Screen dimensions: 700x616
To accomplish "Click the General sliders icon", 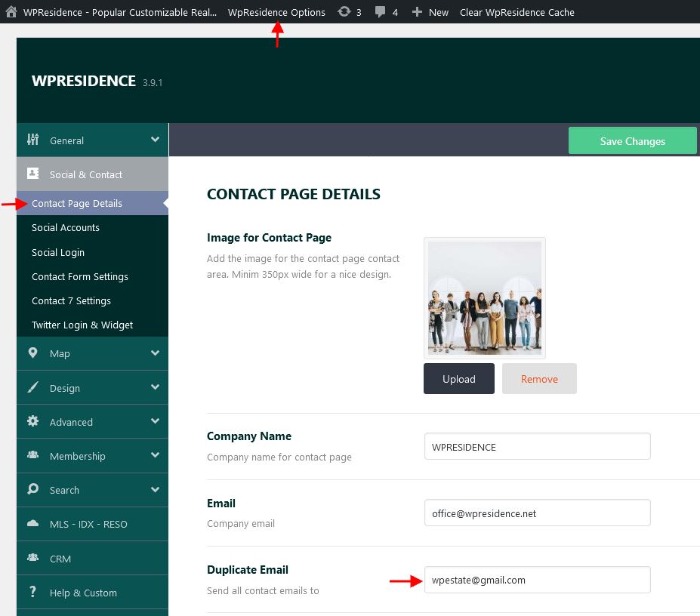I will pyautogui.click(x=32, y=140).
